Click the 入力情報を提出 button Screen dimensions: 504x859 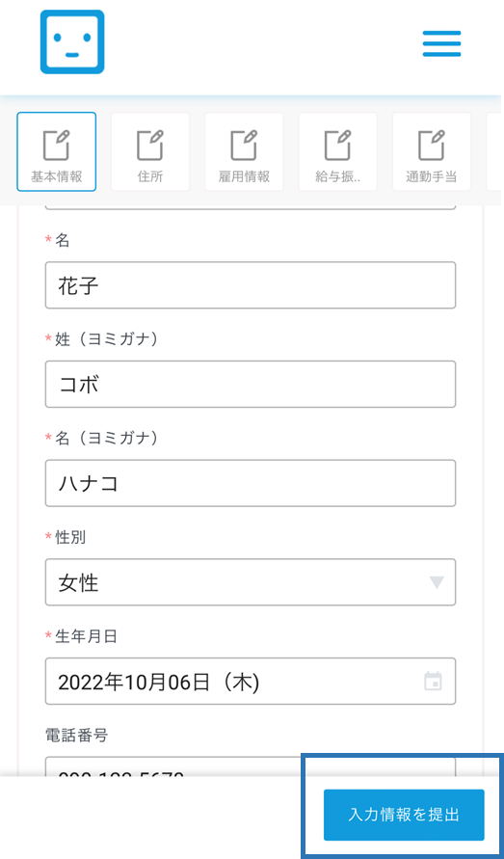pos(404,815)
